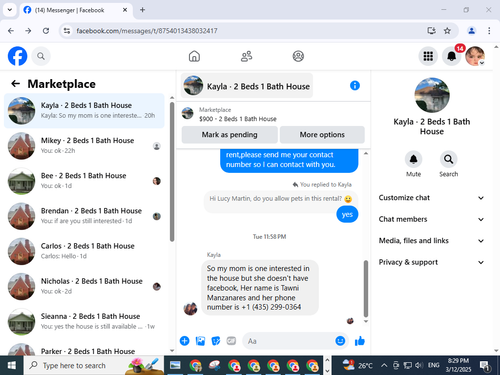The image size is (500, 375).
Task: Reload the page in Chrome
Action: 46,31
